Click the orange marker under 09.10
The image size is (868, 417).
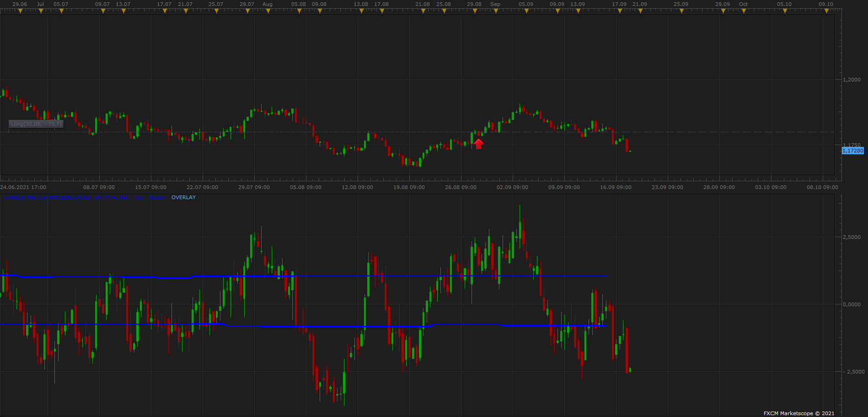(826, 11)
